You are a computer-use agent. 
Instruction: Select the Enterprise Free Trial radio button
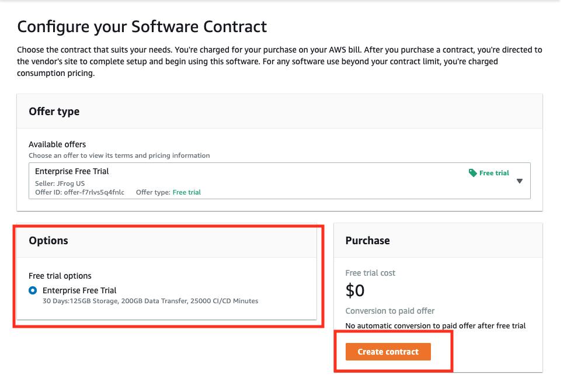pyautogui.click(x=33, y=290)
